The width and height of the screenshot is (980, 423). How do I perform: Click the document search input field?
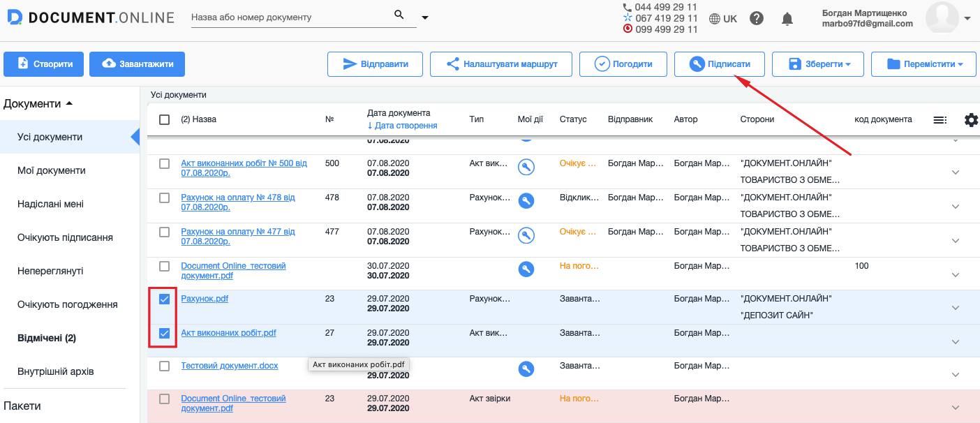tap(290, 17)
